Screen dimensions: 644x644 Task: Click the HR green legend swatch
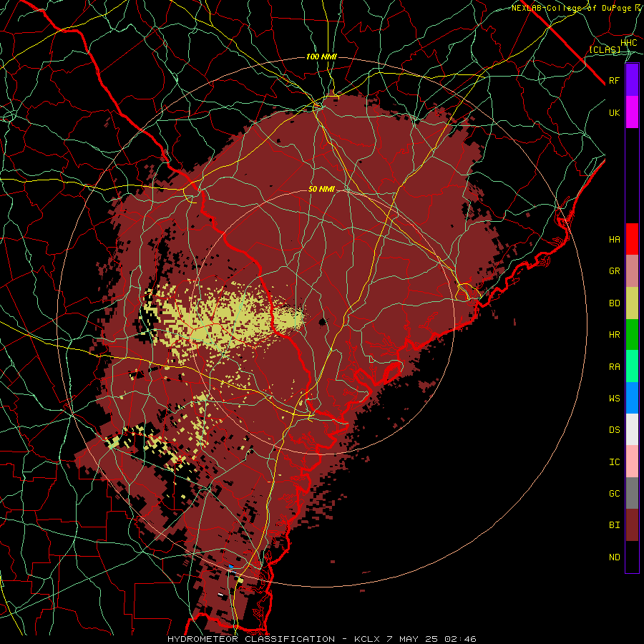(632, 335)
